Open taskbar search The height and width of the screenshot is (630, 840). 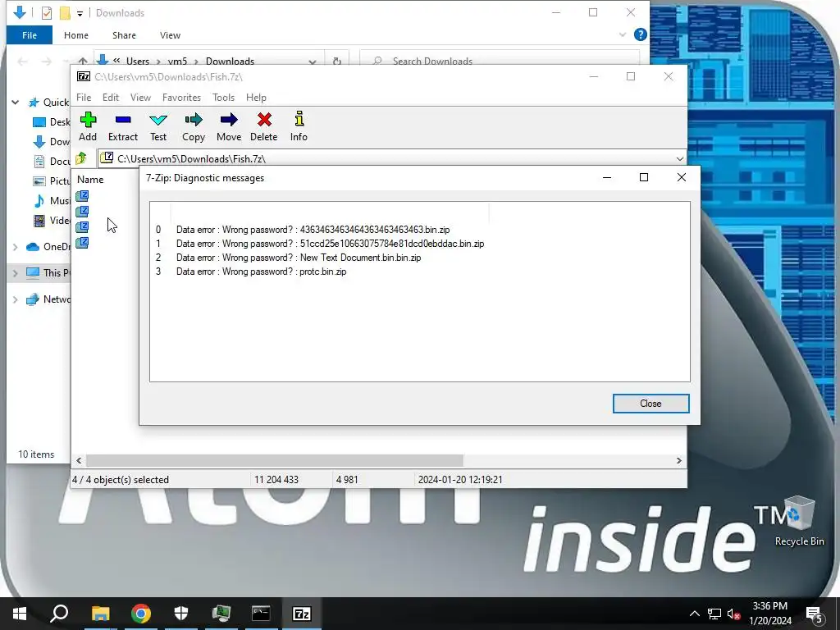[59, 614]
